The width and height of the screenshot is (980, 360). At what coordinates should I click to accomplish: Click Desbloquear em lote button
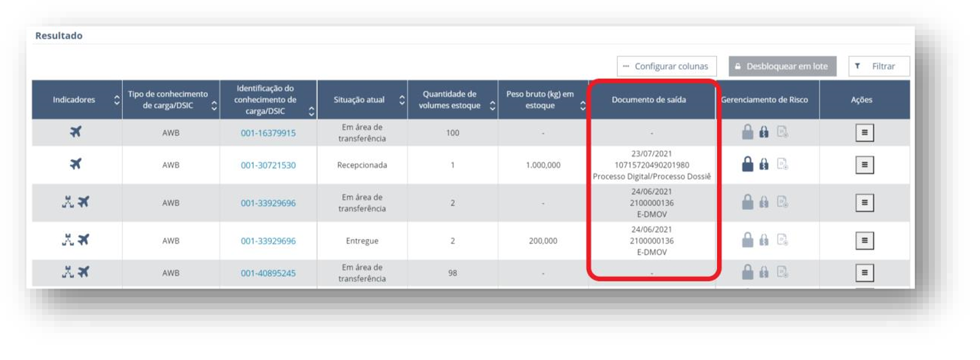click(x=782, y=66)
